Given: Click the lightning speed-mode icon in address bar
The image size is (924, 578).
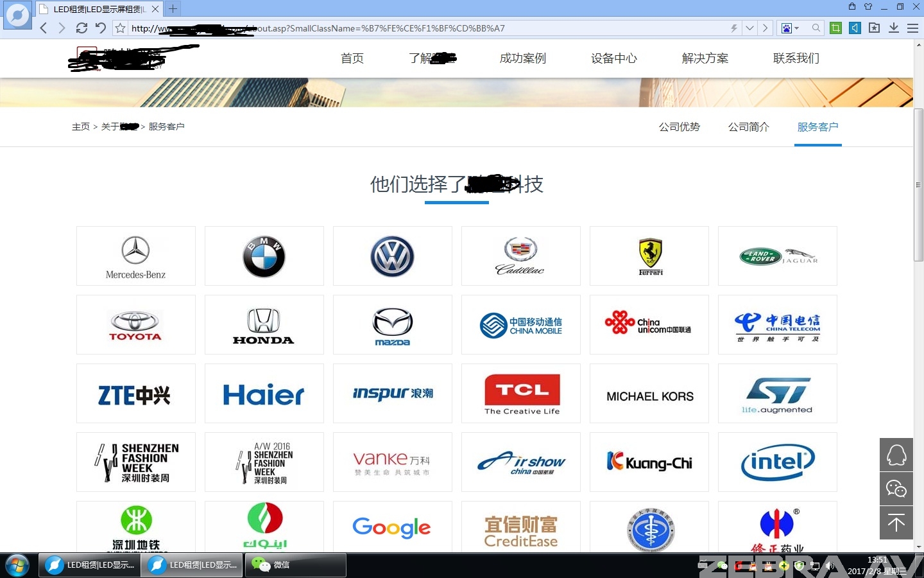Looking at the screenshot, I should 734,28.
